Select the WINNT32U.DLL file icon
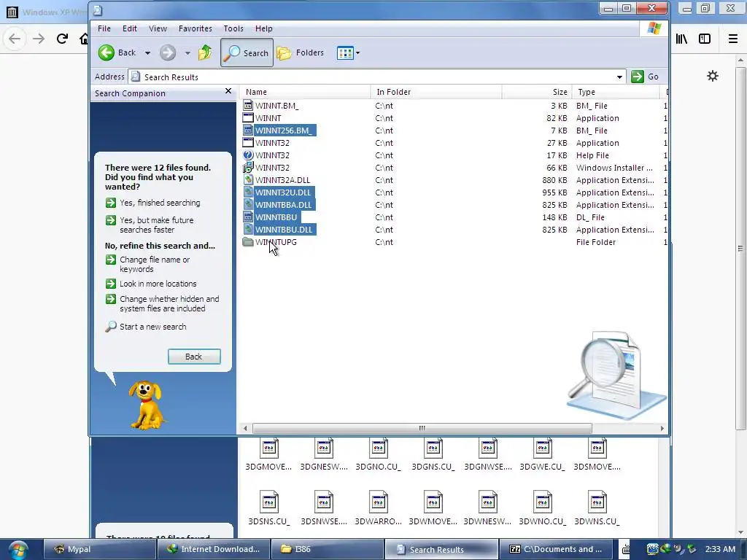The image size is (747, 560). point(248,192)
